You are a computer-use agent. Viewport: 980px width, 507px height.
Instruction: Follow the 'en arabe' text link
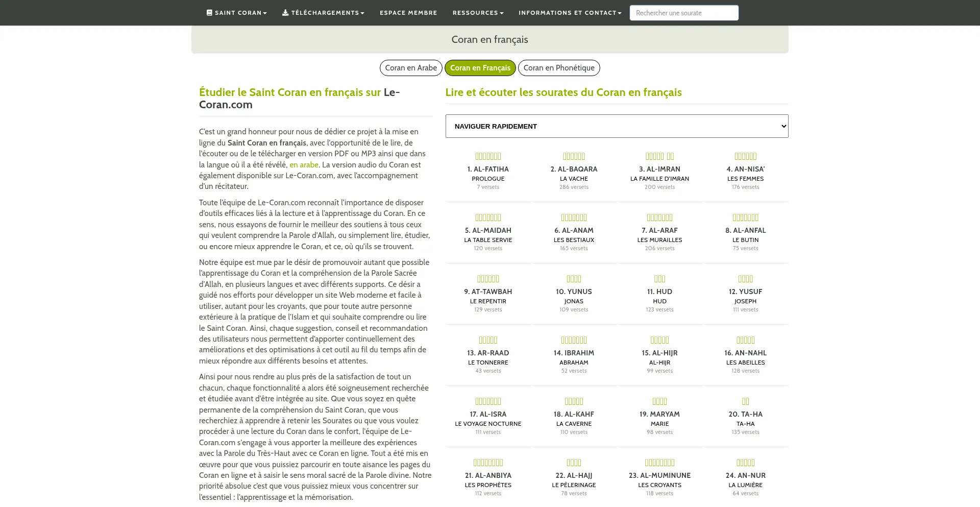(x=304, y=165)
